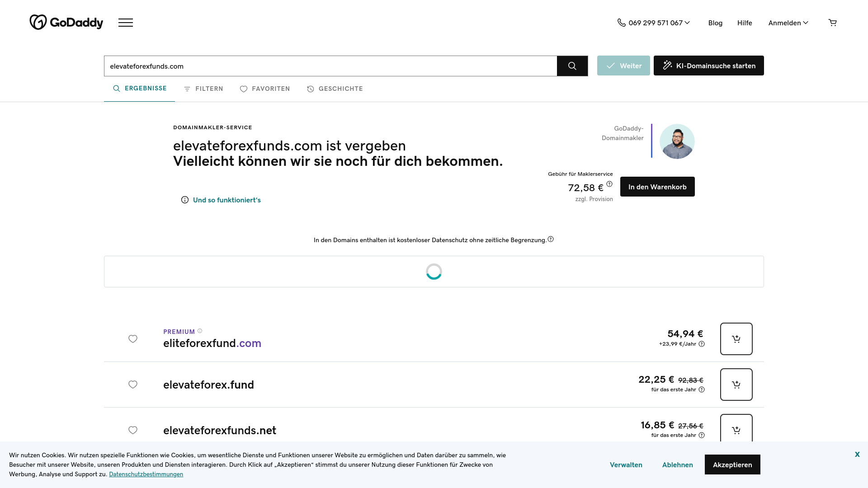This screenshot has width=868, height=488.
Task: Start the KI-Domainsuche
Action: coord(709,66)
